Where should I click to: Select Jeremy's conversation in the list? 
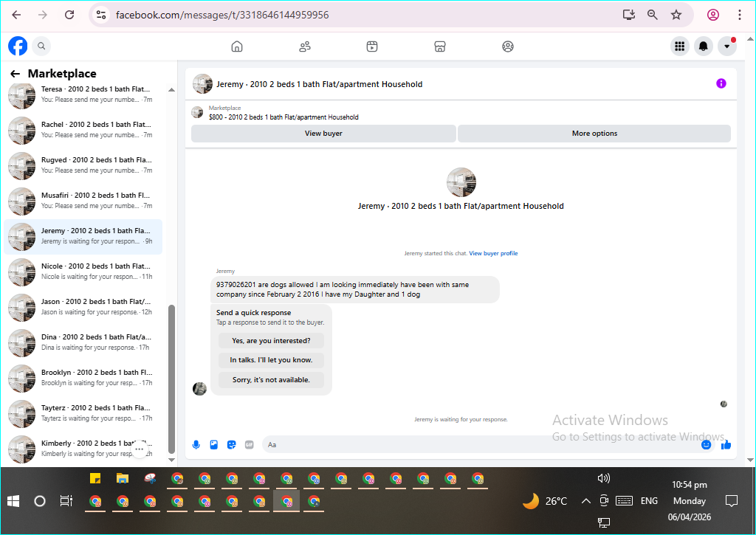click(83, 236)
